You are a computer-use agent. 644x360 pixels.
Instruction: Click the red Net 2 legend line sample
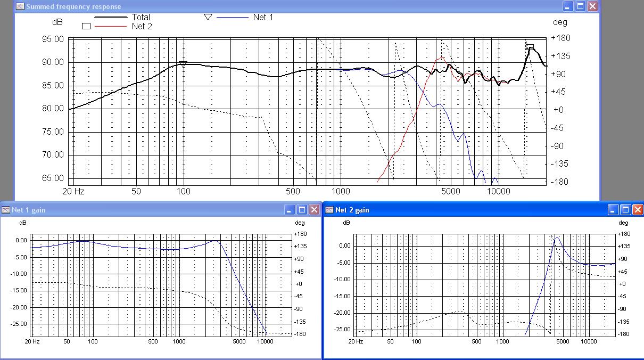(x=110, y=26)
